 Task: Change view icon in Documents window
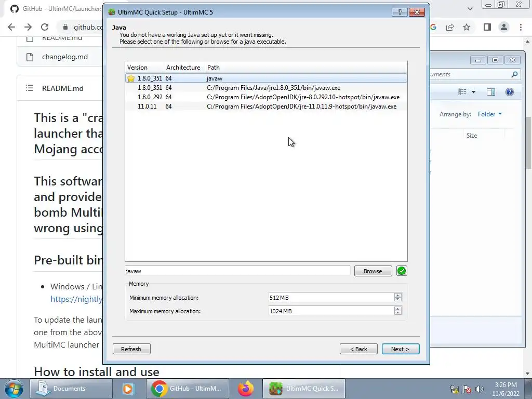click(x=462, y=92)
